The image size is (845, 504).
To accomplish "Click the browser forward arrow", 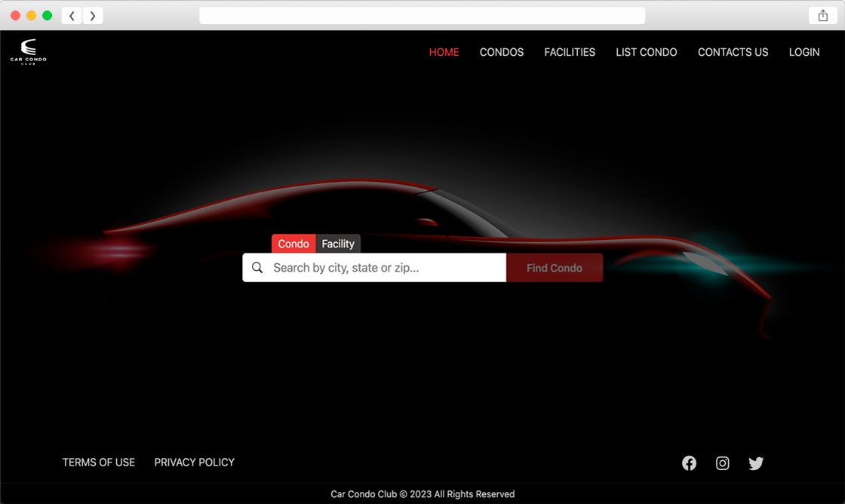I will pyautogui.click(x=93, y=16).
